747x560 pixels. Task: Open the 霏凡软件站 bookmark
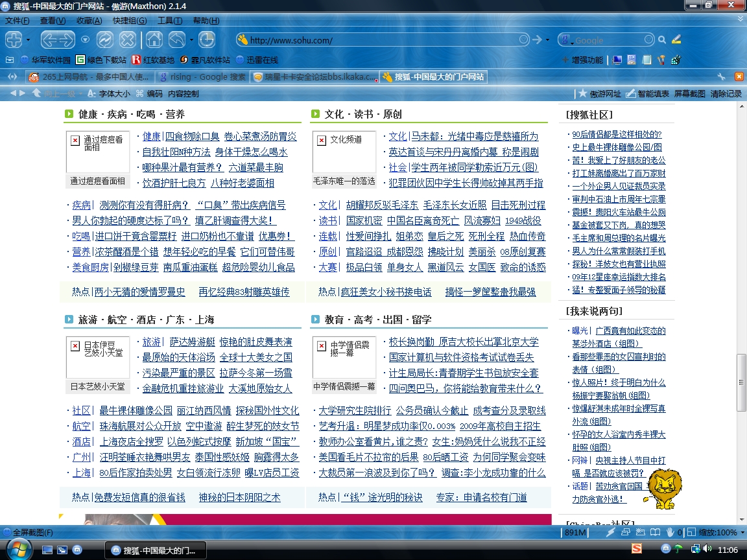(x=206, y=60)
